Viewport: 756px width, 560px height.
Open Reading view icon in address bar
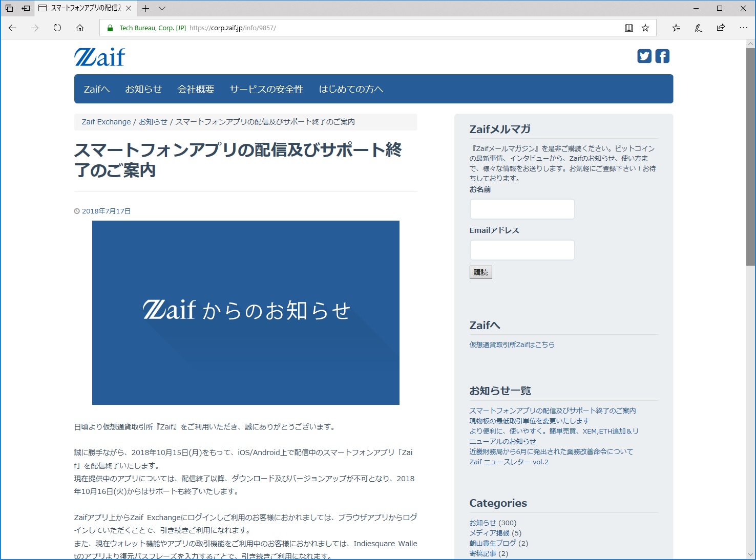pyautogui.click(x=629, y=28)
